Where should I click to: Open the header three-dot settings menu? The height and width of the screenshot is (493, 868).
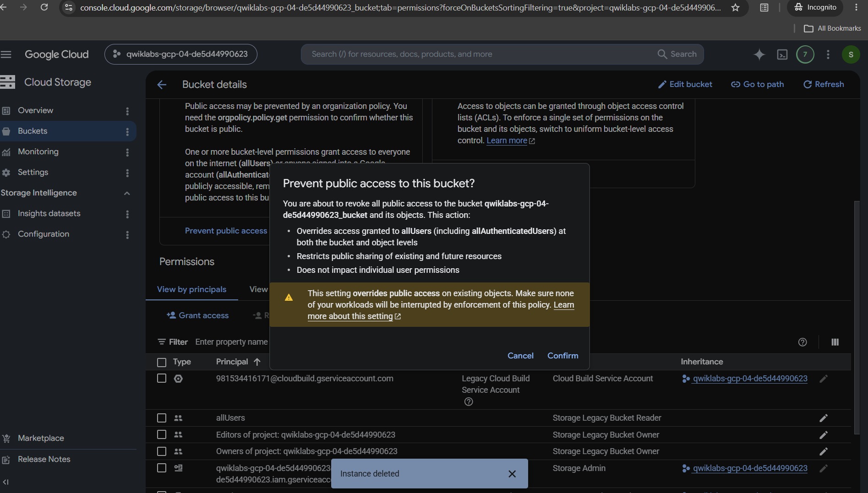pos(828,54)
